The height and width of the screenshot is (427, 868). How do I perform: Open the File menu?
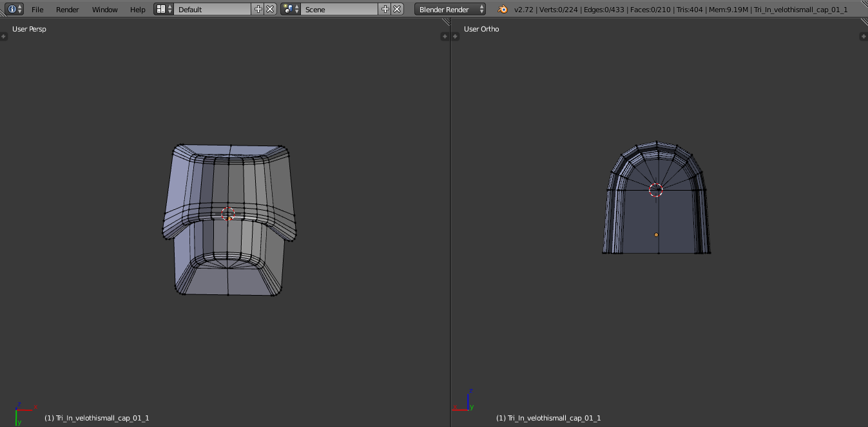point(37,10)
